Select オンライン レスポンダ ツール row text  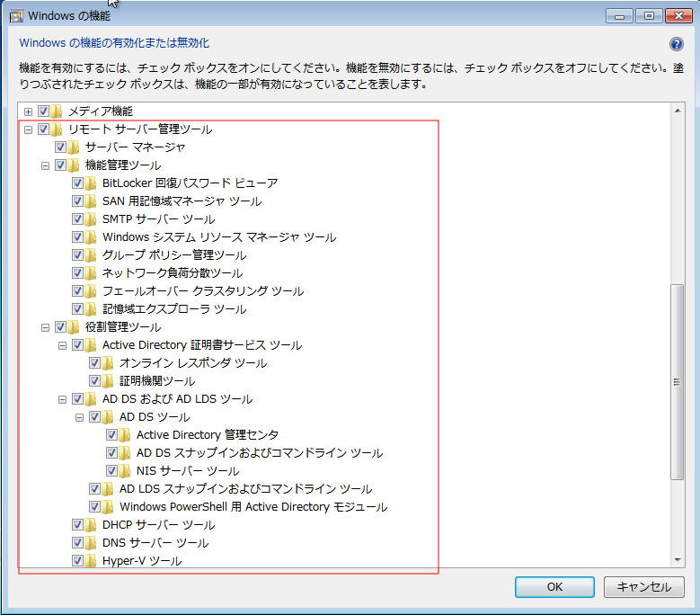(x=193, y=362)
